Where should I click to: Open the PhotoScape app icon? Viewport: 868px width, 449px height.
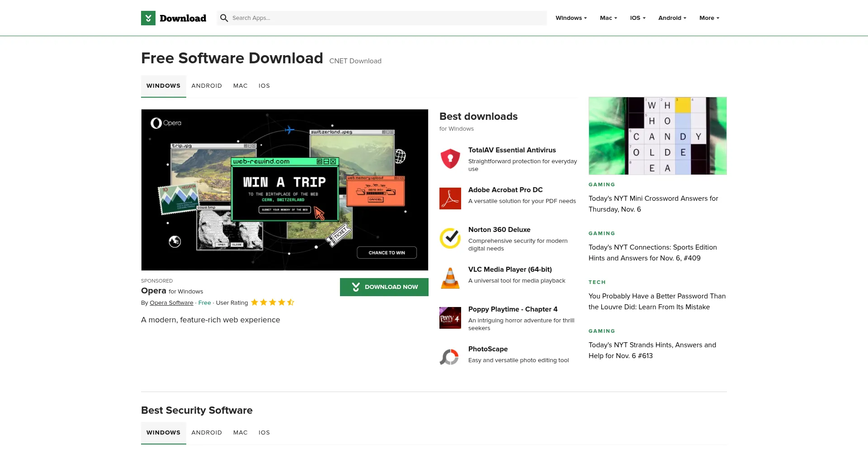(x=450, y=358)
